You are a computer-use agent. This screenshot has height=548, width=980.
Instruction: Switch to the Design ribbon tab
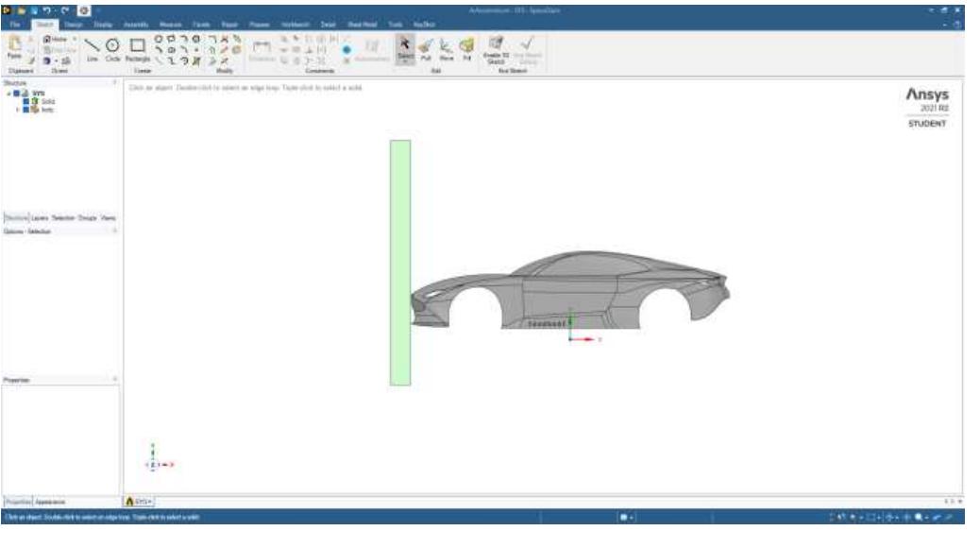click(74, 24)
